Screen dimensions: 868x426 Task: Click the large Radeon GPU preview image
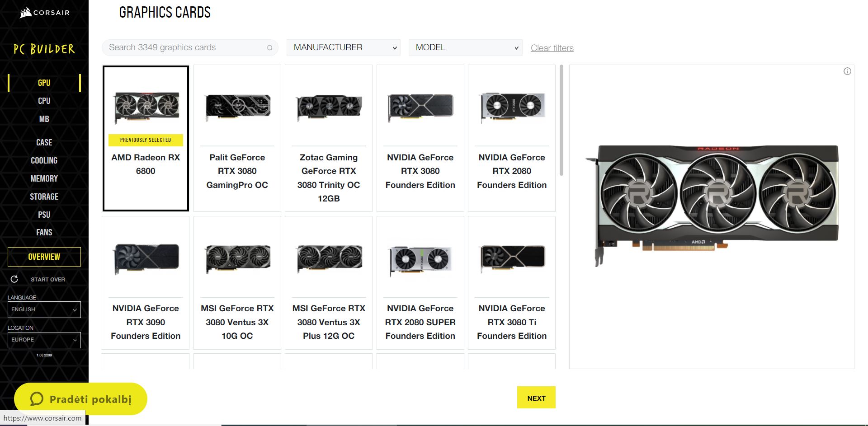[712, 206]
